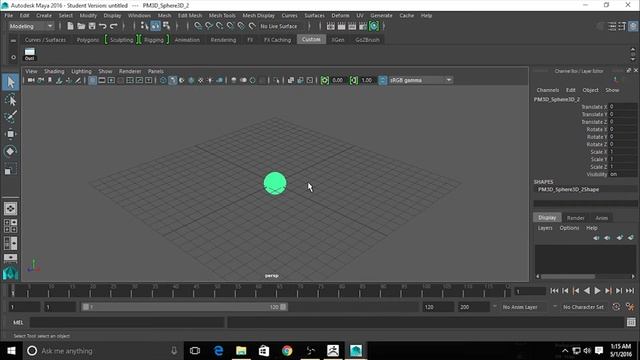Click the create new layer icon
This screenshot has height=360, width=640.
click(x=620, y=238)
